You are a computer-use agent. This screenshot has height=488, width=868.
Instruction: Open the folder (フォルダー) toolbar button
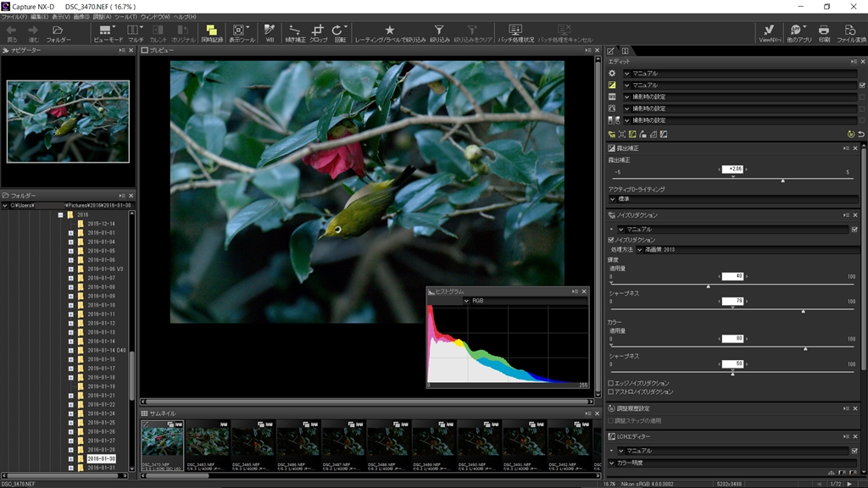tap(58, 32)
